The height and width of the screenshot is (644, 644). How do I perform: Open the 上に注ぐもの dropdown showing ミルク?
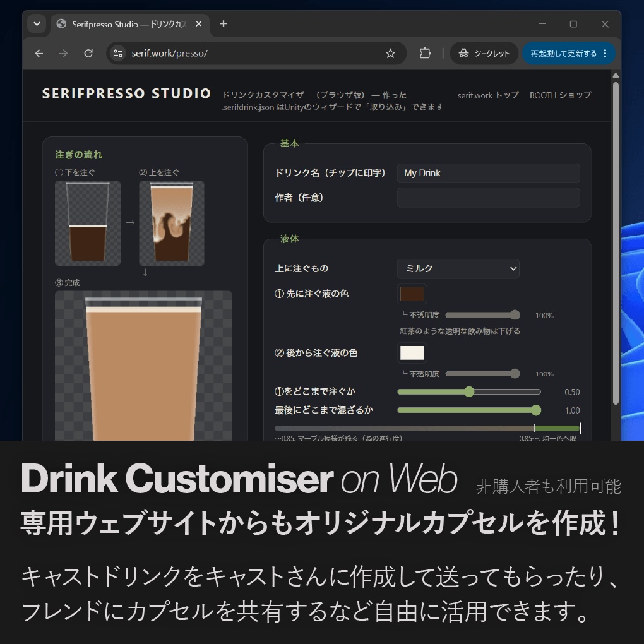click(x=458, y=268)
